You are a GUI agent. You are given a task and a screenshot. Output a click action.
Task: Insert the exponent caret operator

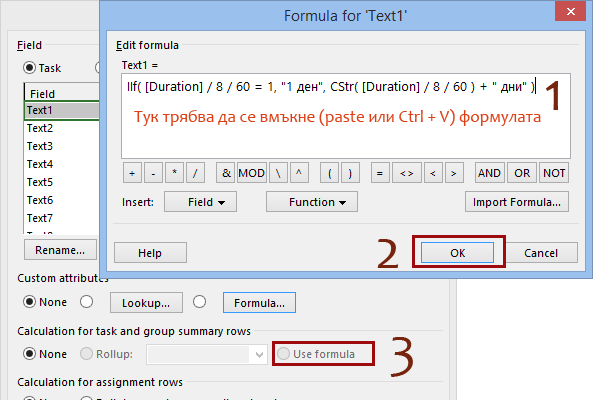pos(301,173)
